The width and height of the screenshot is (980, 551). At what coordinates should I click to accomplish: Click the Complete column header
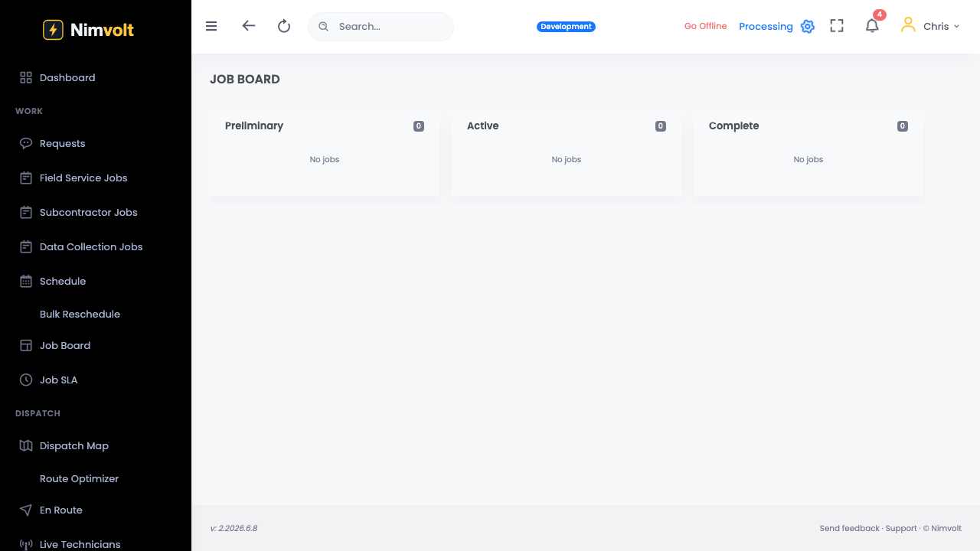point(733,126)
